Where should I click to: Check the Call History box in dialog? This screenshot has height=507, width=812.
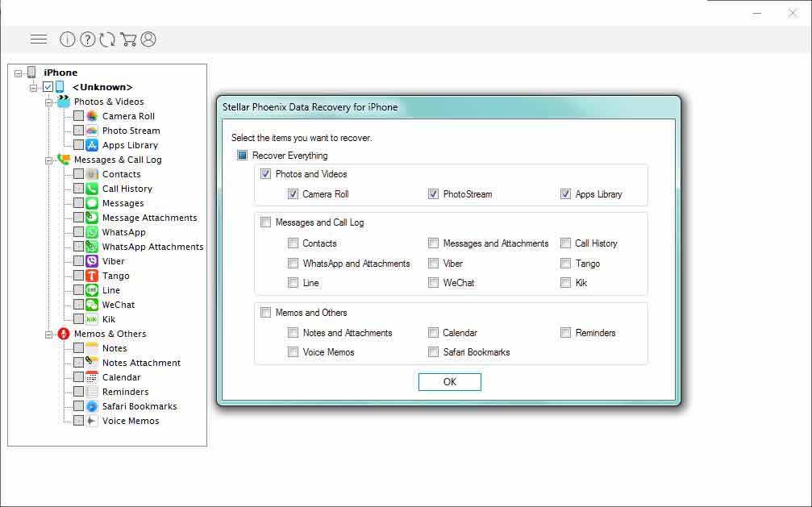click(565, 243)
